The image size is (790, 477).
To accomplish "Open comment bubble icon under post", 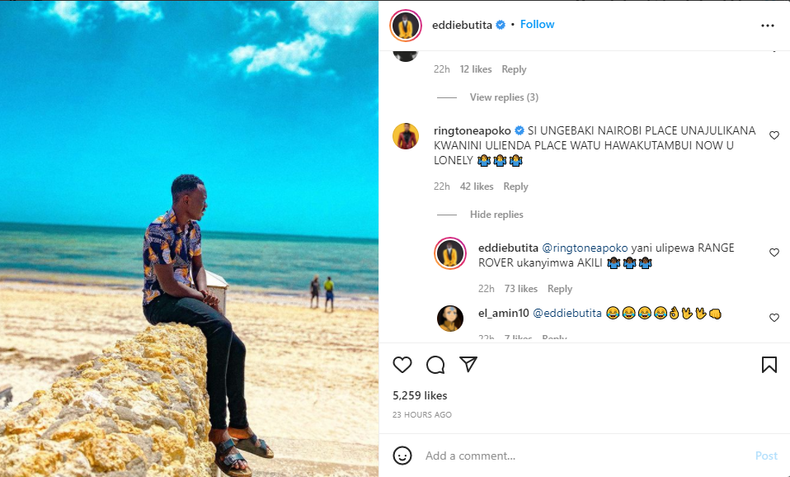I will click(435, 365).
